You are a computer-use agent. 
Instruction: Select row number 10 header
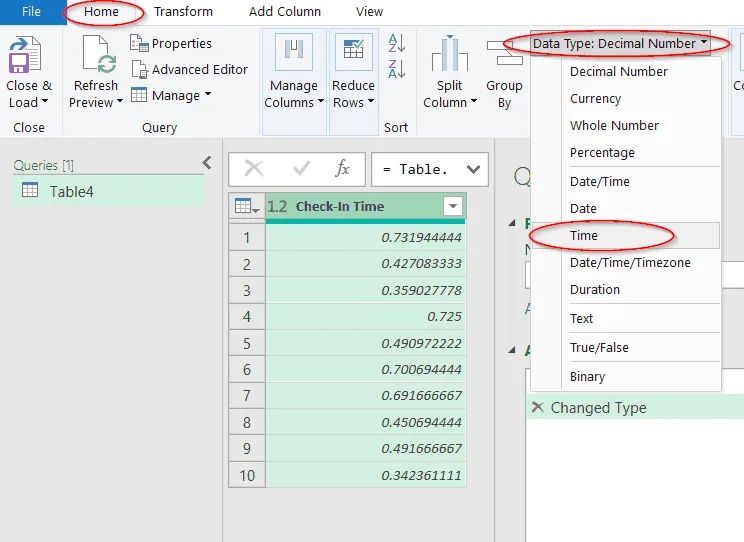[x=247, y=475]
